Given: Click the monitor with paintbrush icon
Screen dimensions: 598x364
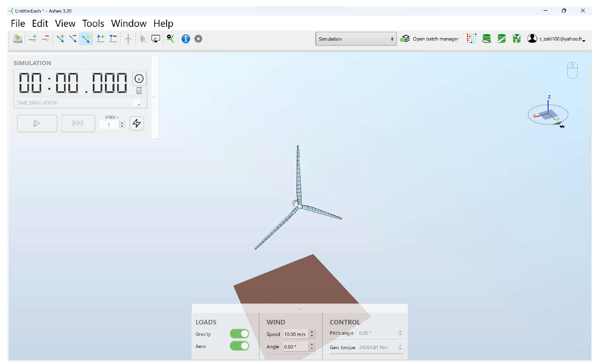Looking at the screenshot, I should tap(155, 39).
